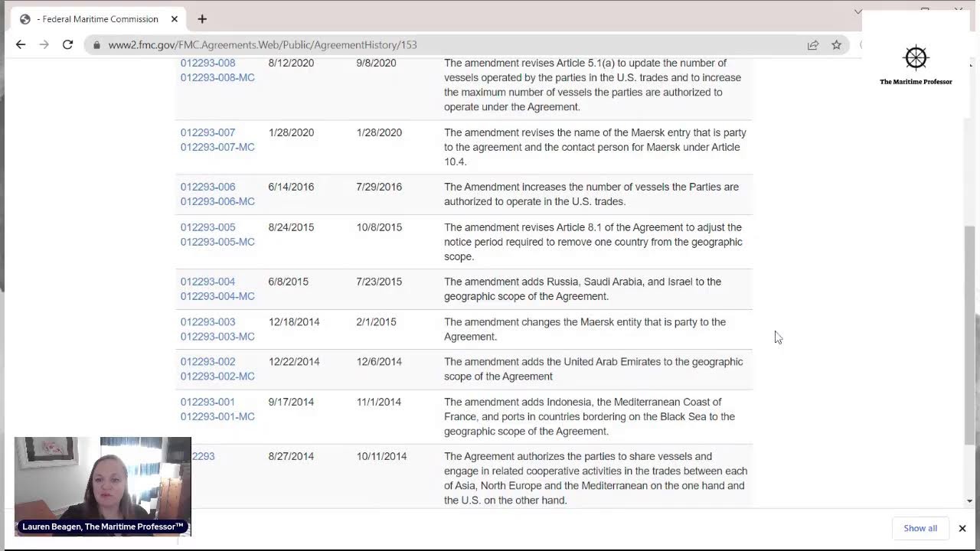The height and width of the screenshot is (551, 980).
Task: Open agreement link 012293-007
Action: click(x=207, y=132)
